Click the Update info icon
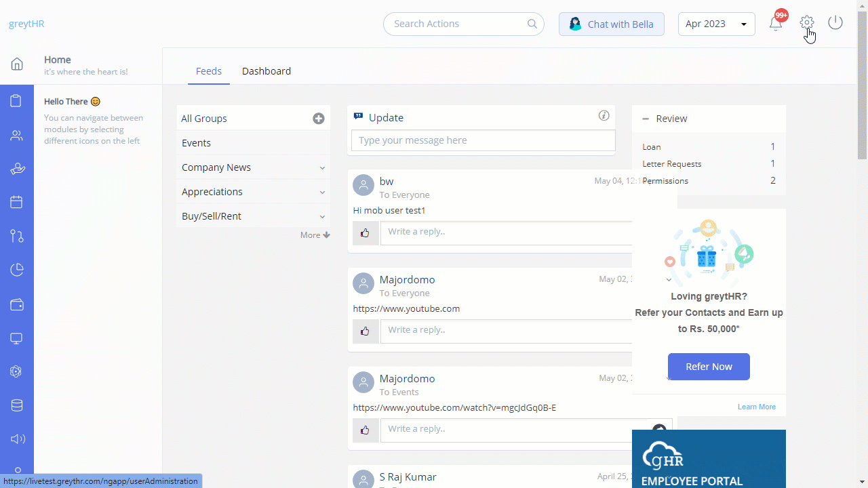The width and height of the screenshot is (868, 488). click(x=604, y=116)
